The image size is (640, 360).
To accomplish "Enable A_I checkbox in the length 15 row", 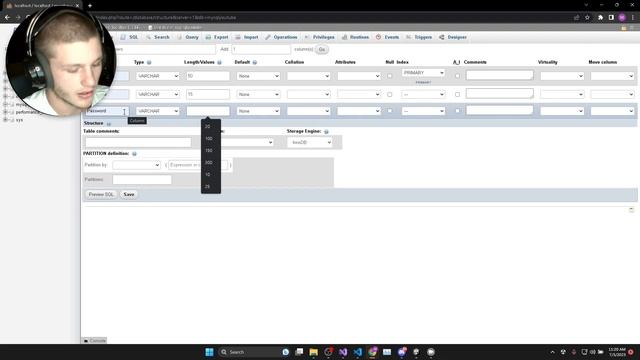I will (x=457, y=94).
